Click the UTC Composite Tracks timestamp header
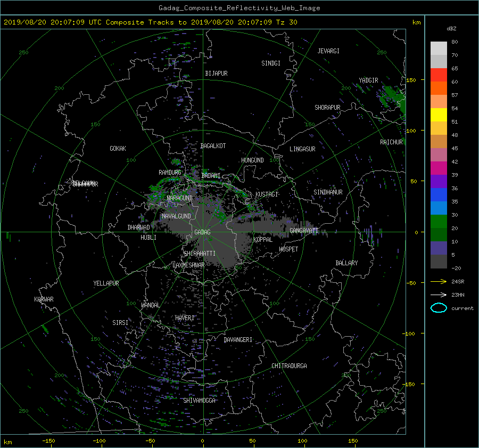Image resolution: width=479 pixels, height=448 pixels. tap(151, 22)
